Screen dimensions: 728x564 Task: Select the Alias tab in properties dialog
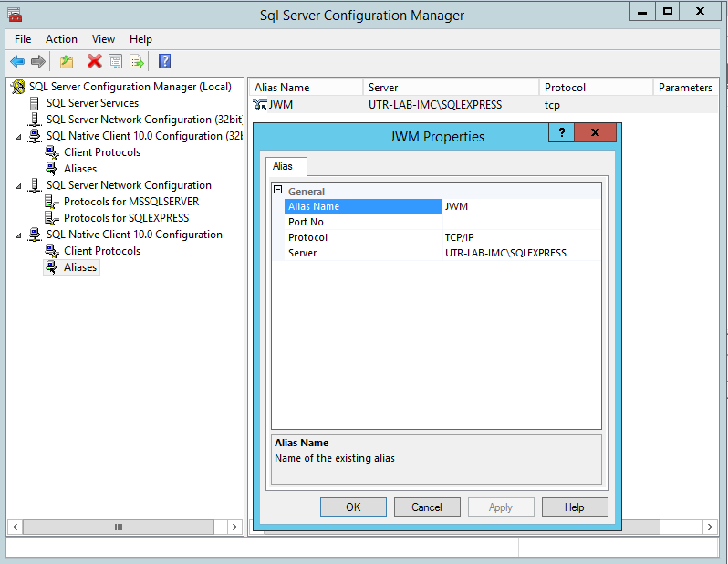pos(286,166)
